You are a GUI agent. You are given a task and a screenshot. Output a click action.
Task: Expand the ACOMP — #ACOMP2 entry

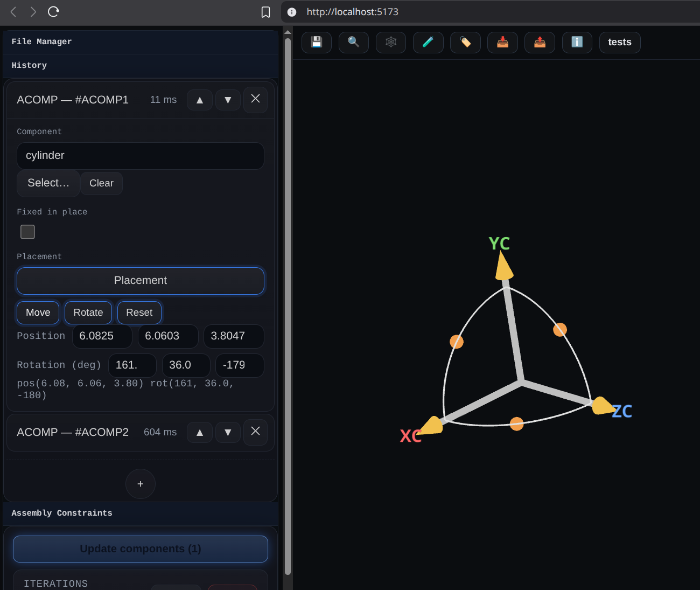(73, 432)
